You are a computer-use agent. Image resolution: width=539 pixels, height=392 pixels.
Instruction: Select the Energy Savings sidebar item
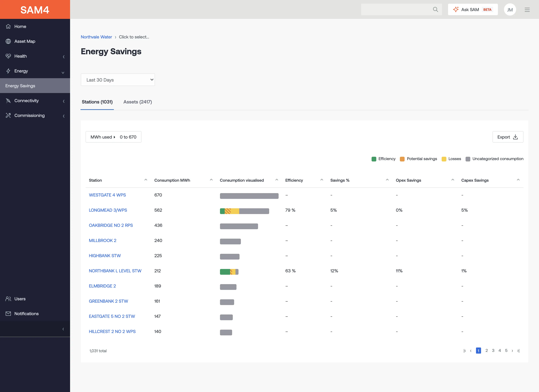click(x=35, y=86)
